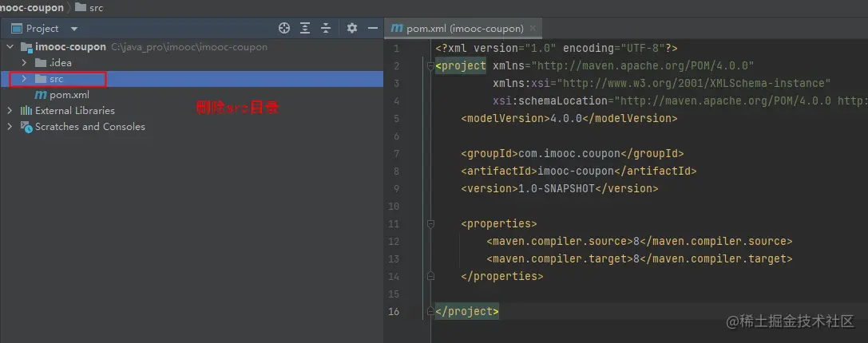
Task: Click line number 7 in gutter
Action: 396,153
